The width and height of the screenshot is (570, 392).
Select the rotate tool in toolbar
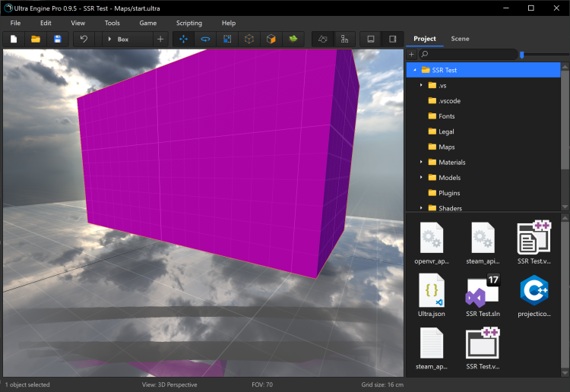click(205, 39)
